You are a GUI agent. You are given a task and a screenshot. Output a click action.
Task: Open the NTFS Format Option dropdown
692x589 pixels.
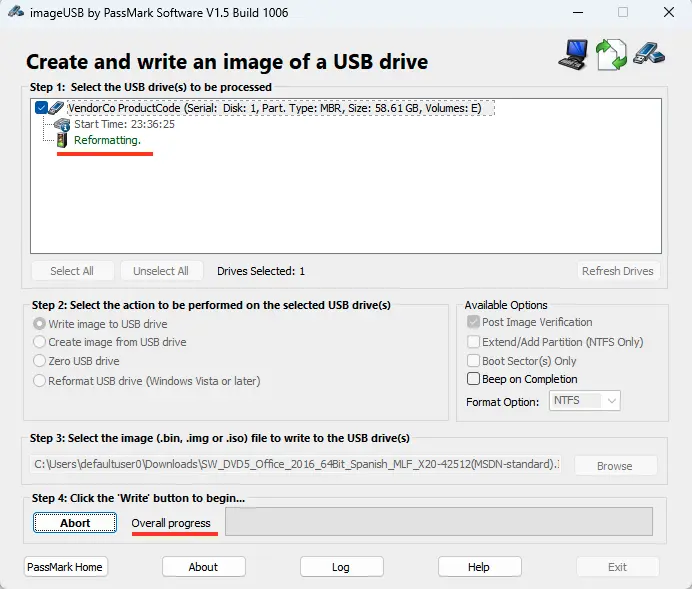(585, 401)
